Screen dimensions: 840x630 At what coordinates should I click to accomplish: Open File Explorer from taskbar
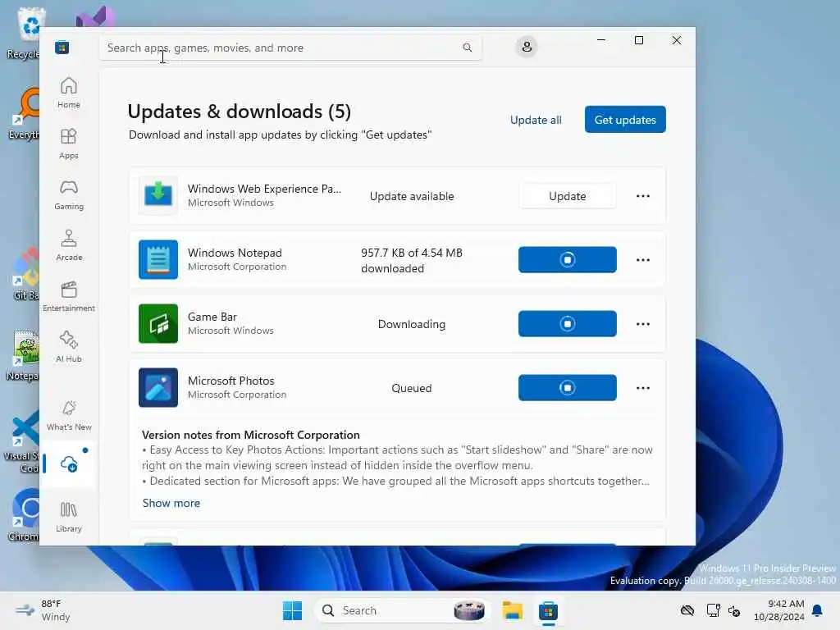click(512, 610)
